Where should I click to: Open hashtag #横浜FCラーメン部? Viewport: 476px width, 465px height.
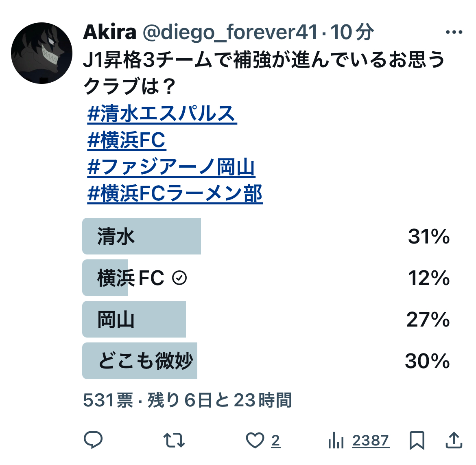coord(175,193)
